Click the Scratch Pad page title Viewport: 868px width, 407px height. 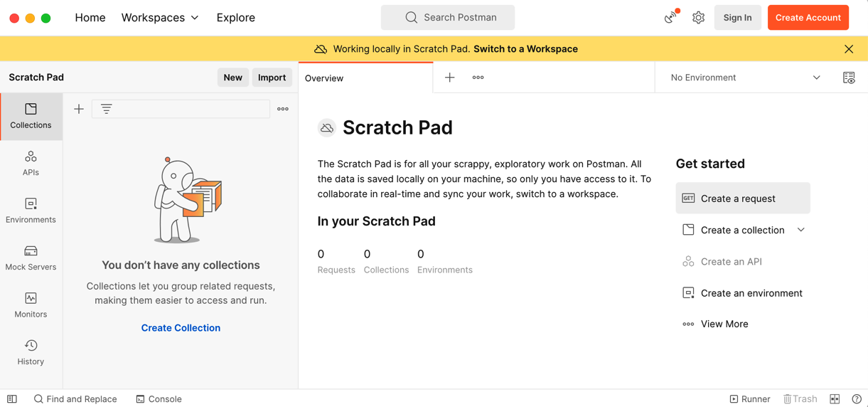(x=397, y=127)
